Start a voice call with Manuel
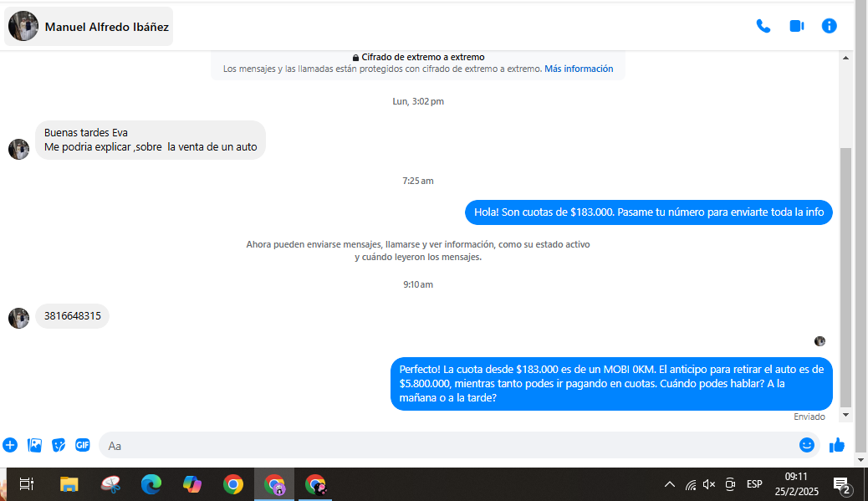Image resolution: width=868 pixels, height=501 pixels. click(763, 26)
